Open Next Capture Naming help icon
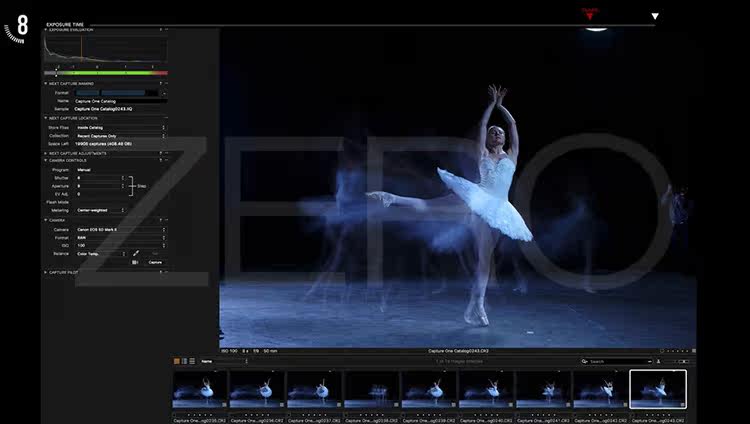Image resolution: width=750 pixels, height=424 pixels. pos(161,83)
